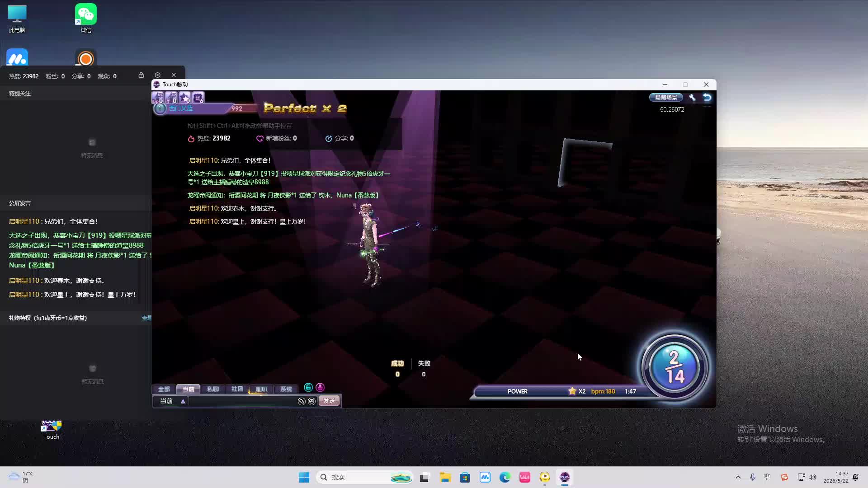Click the round 2/14 level orb
Screen dimensions: 868x488
675,367
